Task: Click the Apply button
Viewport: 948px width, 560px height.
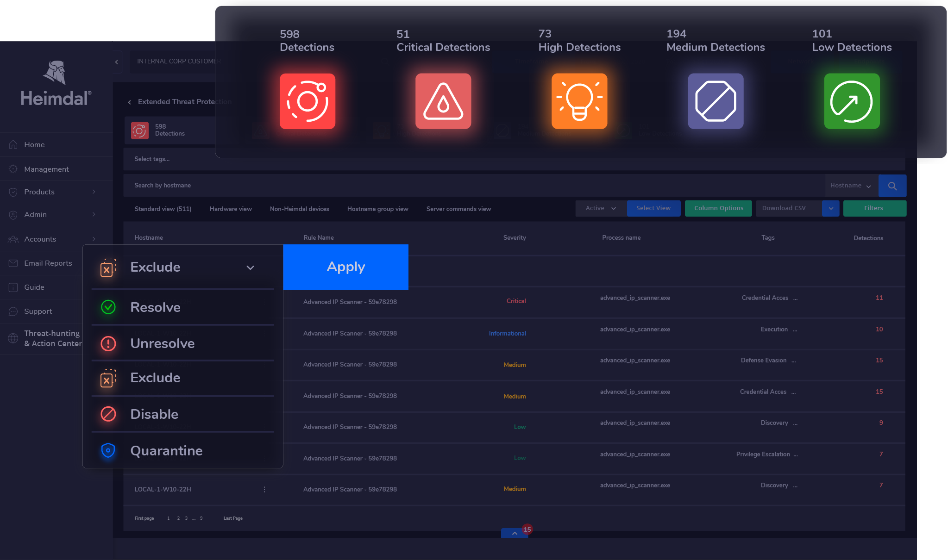Action: (345, 267)
